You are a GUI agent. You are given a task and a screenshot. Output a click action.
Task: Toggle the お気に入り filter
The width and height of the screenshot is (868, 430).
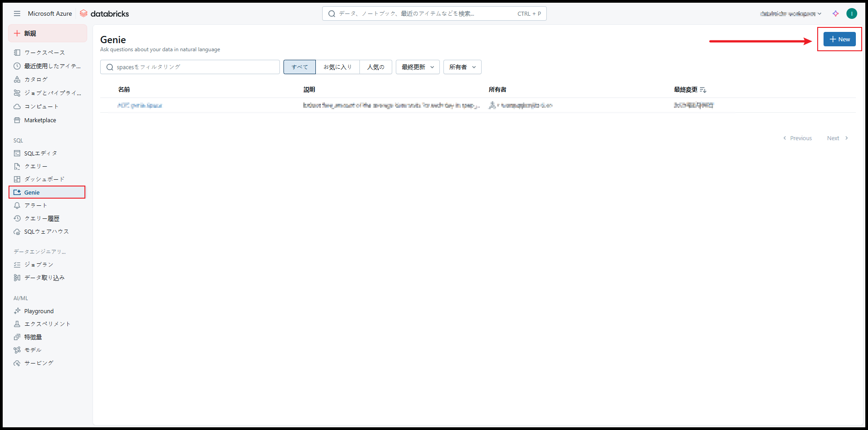(338, 67)
